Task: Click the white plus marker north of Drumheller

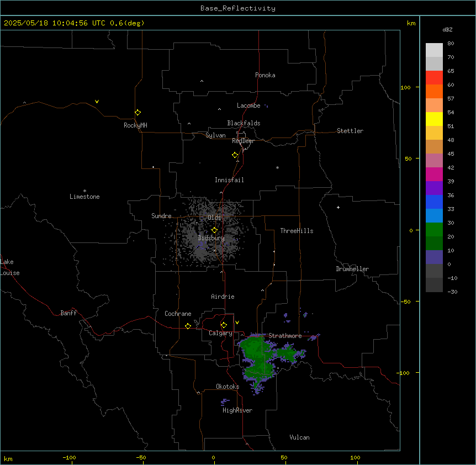Action: [338, 207]
